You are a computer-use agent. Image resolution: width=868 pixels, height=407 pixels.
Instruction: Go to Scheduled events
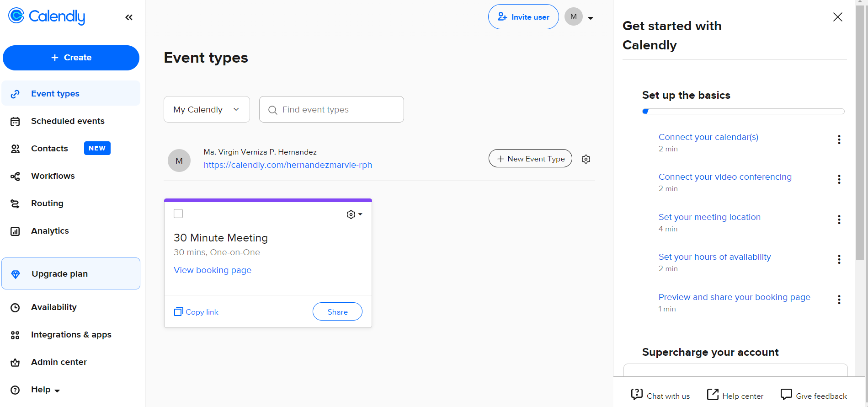coord(68,121)
